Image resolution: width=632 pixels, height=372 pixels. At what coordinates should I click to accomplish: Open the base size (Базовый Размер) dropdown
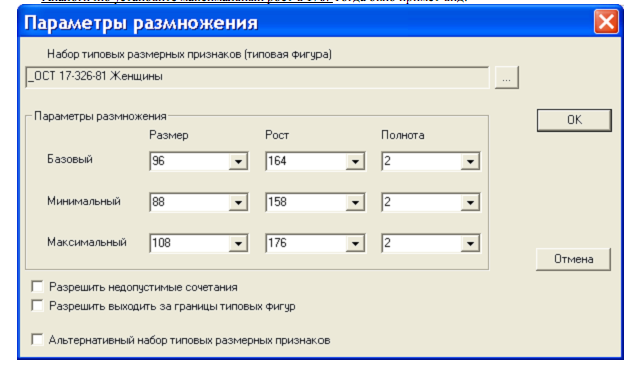[238, 162]
